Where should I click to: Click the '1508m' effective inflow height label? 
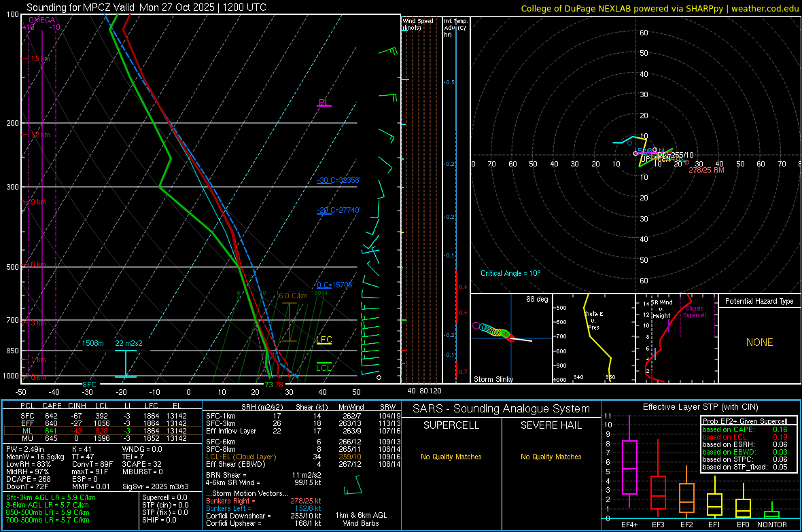[x=93, y=343]
